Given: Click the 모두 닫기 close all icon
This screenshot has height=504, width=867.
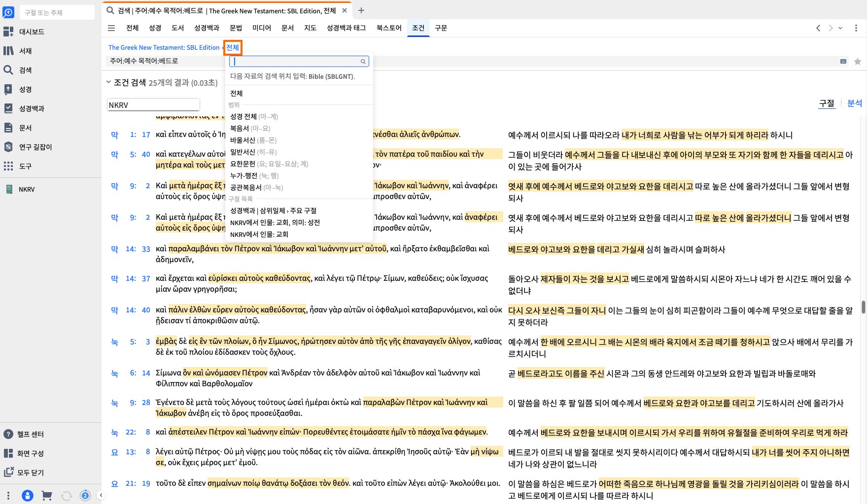Looking at the screenshot, I should [8, 472].
